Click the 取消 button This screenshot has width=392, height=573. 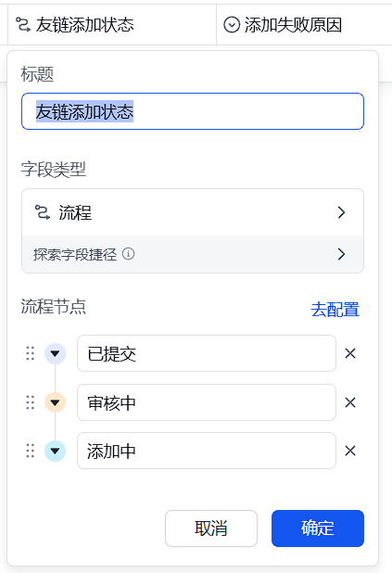click(x=211, y=528)
